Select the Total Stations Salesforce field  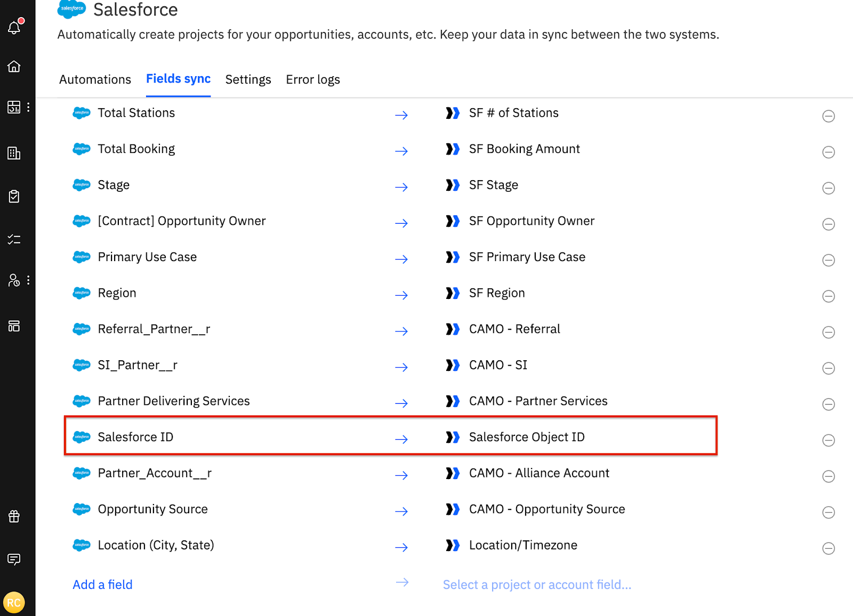tap(136, 113)
